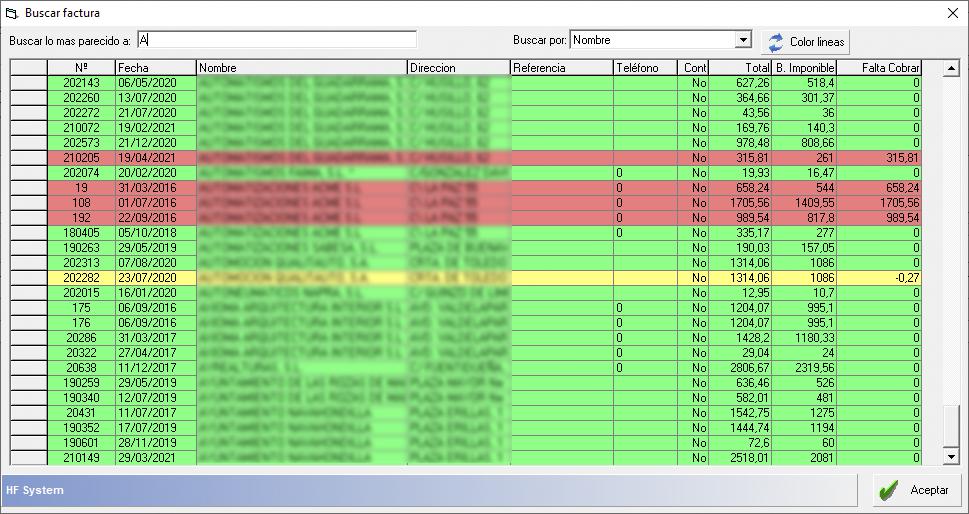Click the window icon in the title bar
Viewport: 969px width, 514px height.
pos(12,13)
